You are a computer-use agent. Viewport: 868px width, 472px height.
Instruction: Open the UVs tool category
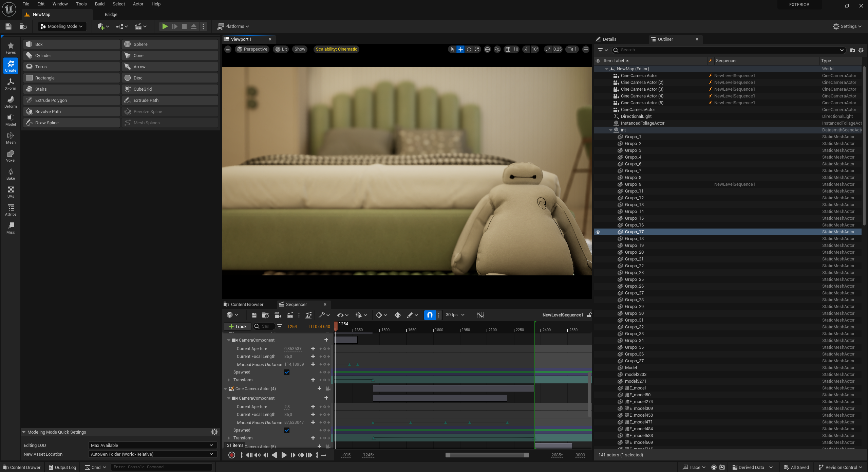tap(11, 192)
